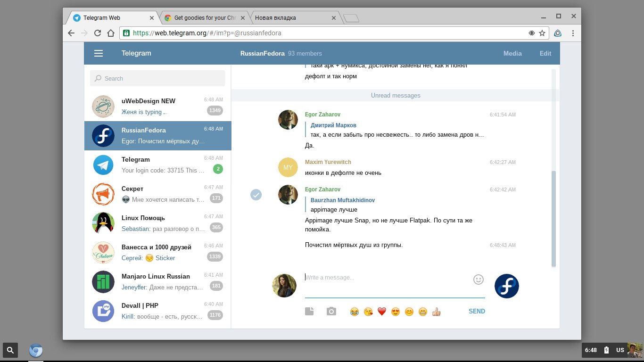Open the Секрет channel chat

click(x=157, y=194)
